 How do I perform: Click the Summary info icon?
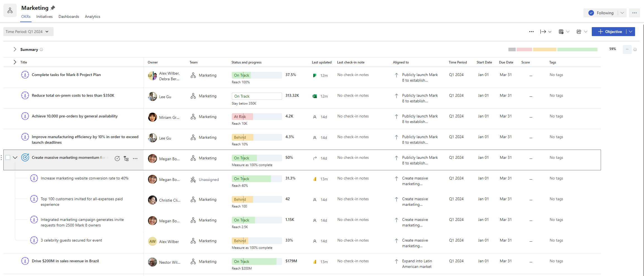click(41, 49)
